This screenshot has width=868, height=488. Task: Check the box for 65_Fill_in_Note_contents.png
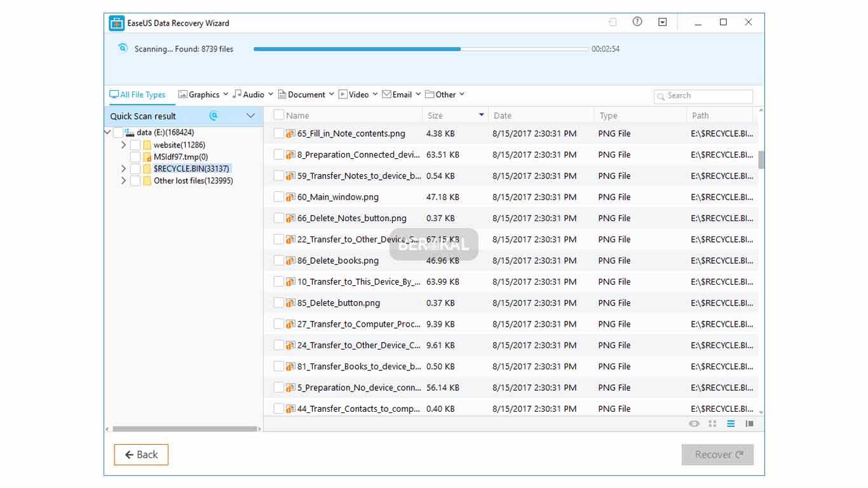(x=278, y=133)
